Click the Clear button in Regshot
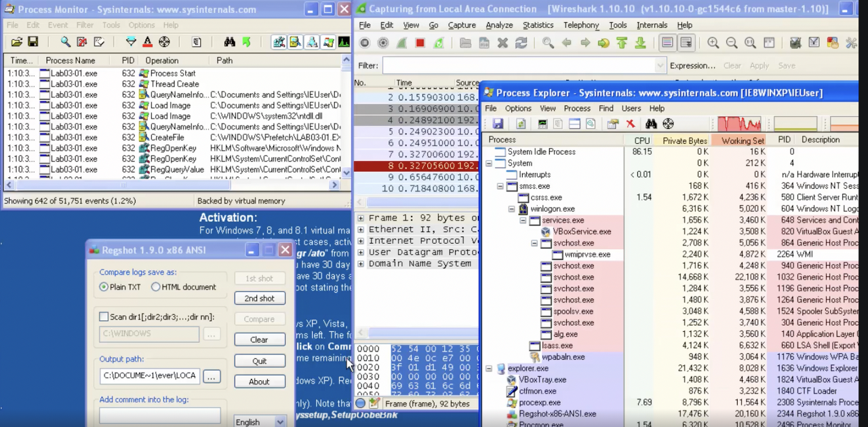The width and height of the screenshot is (868, 427). [x=260, y=340]
